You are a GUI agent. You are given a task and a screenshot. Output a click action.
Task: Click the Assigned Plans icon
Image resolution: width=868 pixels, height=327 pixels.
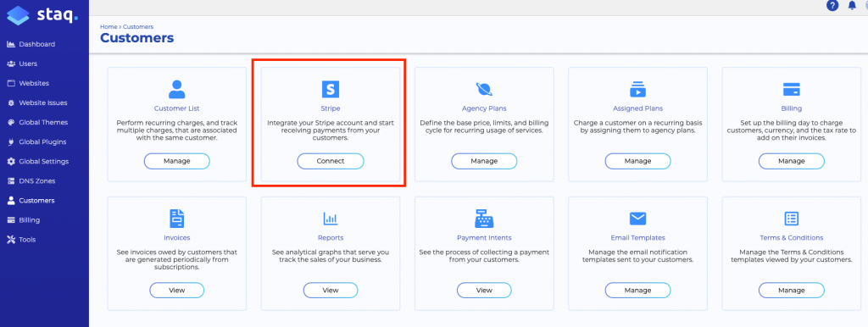[x=637, y=89]
